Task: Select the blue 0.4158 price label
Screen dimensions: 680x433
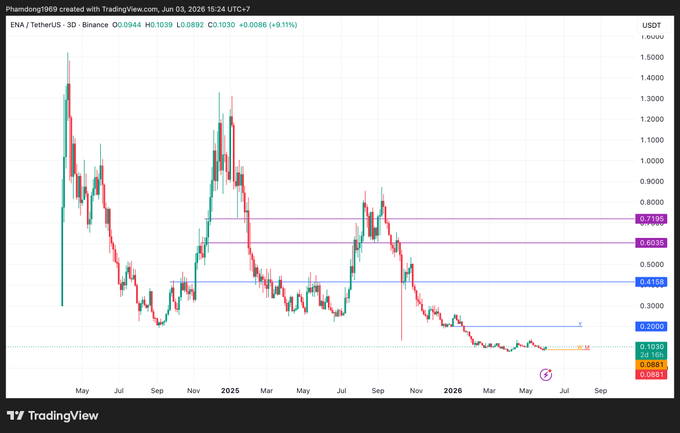Action: (651, 282)
